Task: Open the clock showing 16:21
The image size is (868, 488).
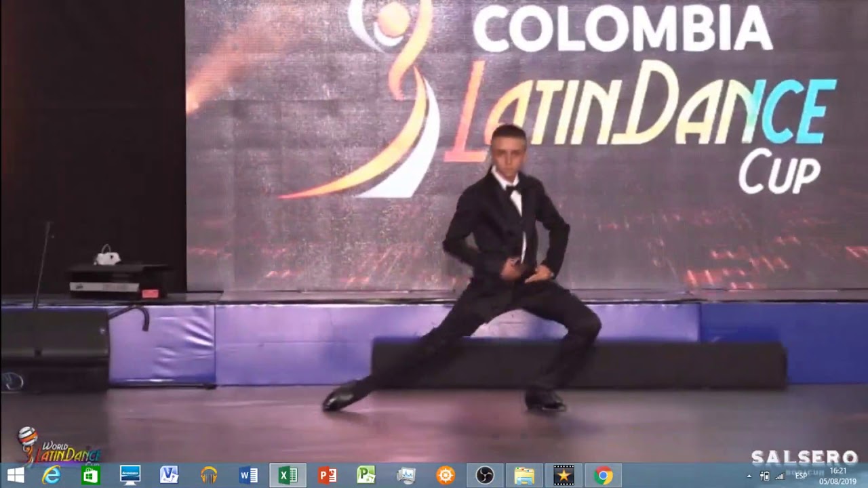Action: [x=838, y=470]
